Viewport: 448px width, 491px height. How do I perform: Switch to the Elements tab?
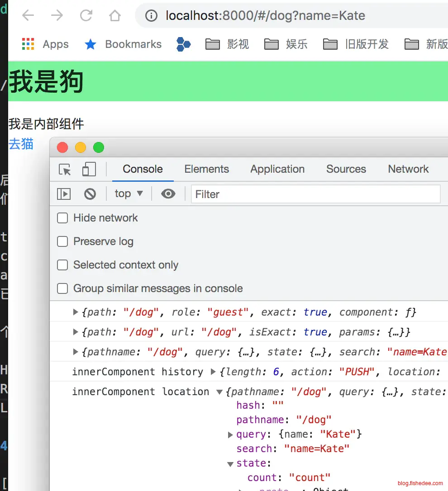click(x=206, y=169)
